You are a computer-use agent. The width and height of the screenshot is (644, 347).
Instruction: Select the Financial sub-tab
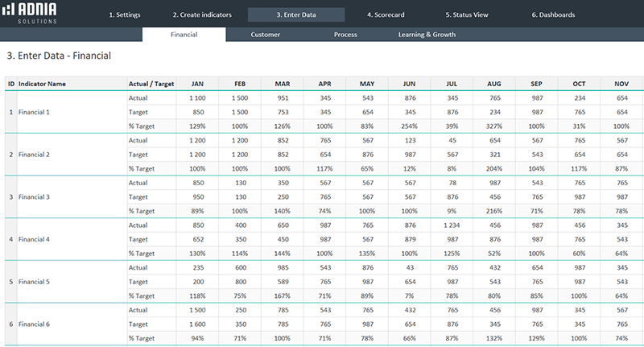tap(184, 35)
